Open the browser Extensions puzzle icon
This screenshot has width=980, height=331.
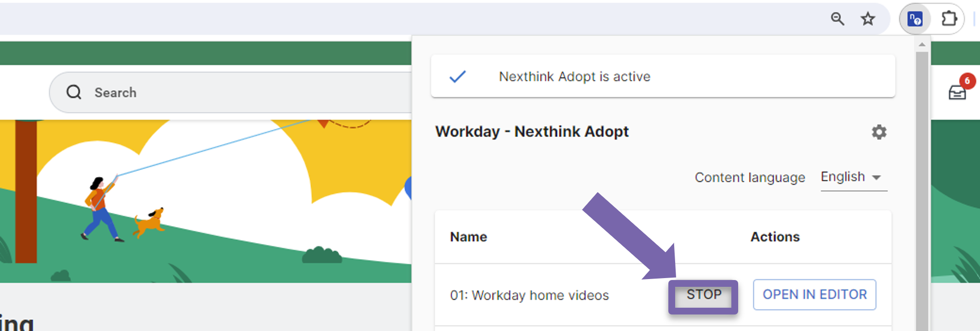pyautogui.click(x=948, y=19)
